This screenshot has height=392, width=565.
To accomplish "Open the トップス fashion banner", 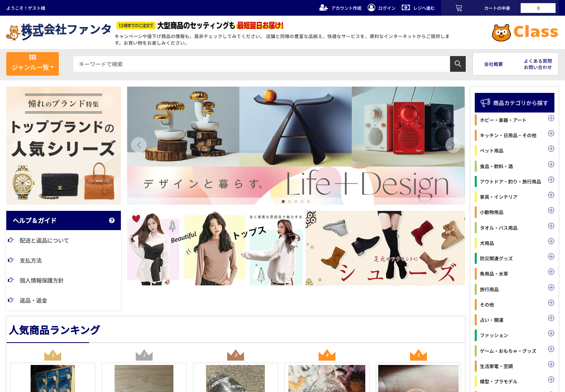I will click(x=215, y=248).
